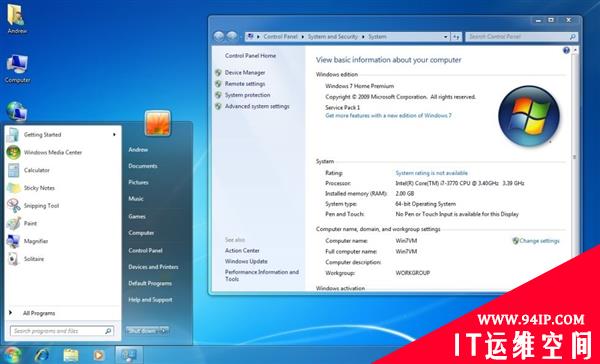Go back in Control Panel window

219,36
